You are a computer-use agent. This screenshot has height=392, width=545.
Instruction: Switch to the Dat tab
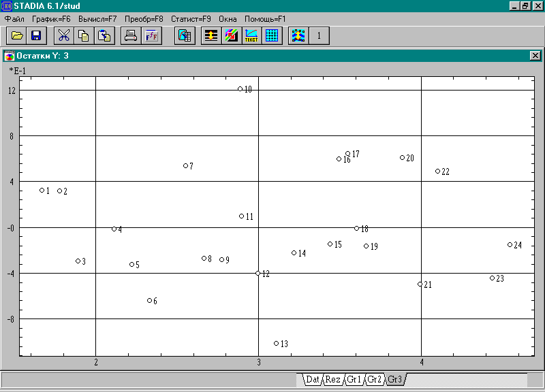pyautogui.click(x=312, y=379)
